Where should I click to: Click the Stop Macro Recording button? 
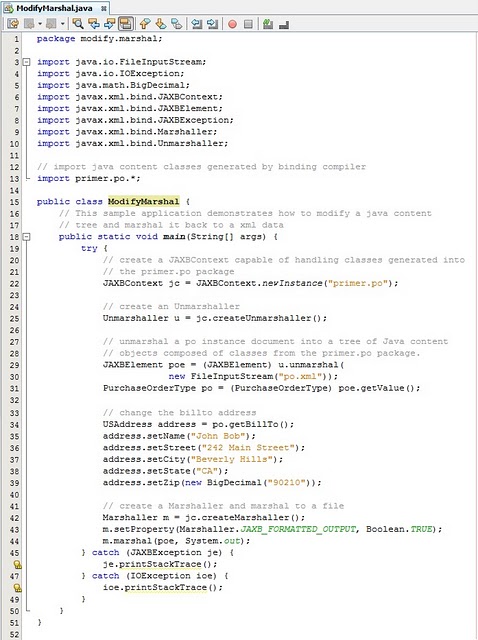point(248,24)
